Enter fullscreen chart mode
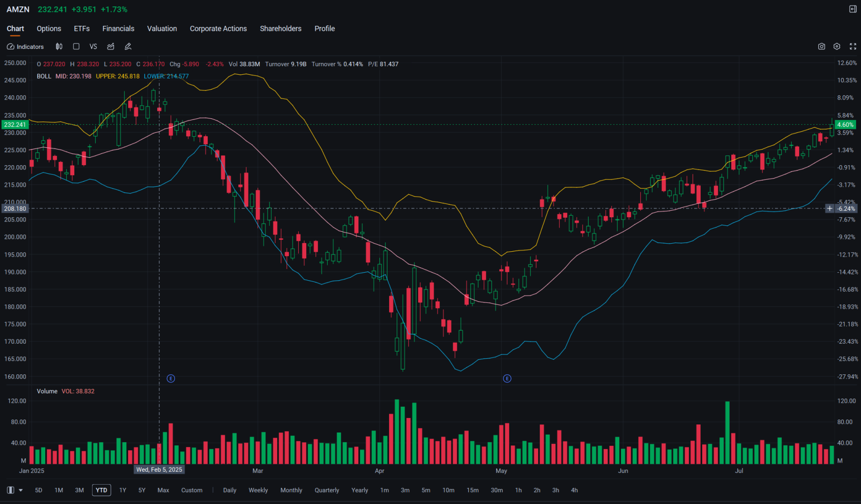 pyautogui.click(x=853, y=47)
